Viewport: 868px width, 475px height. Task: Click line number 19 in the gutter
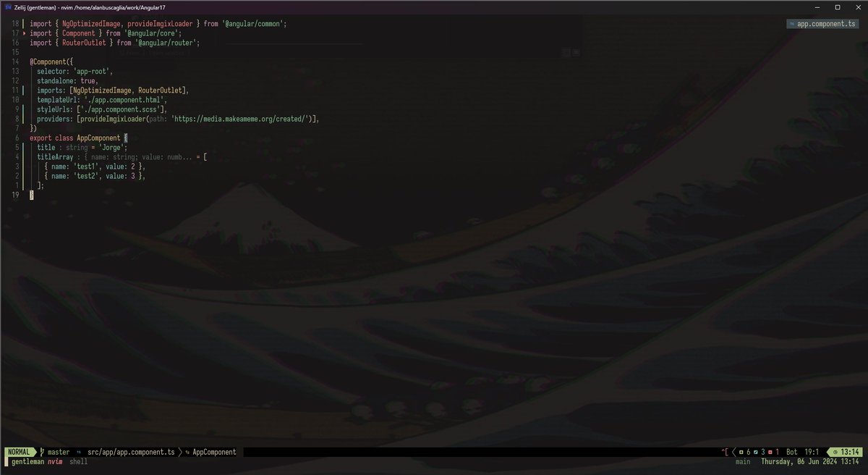coord(15,193)
